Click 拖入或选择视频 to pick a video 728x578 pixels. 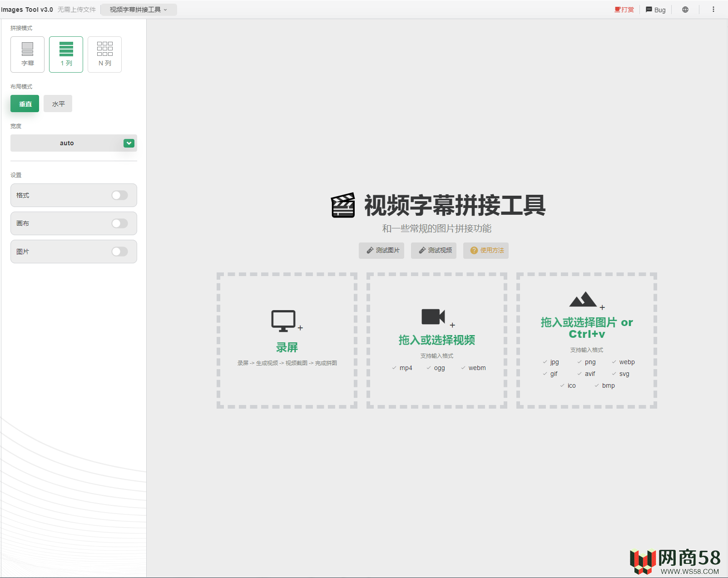(437, 340)
